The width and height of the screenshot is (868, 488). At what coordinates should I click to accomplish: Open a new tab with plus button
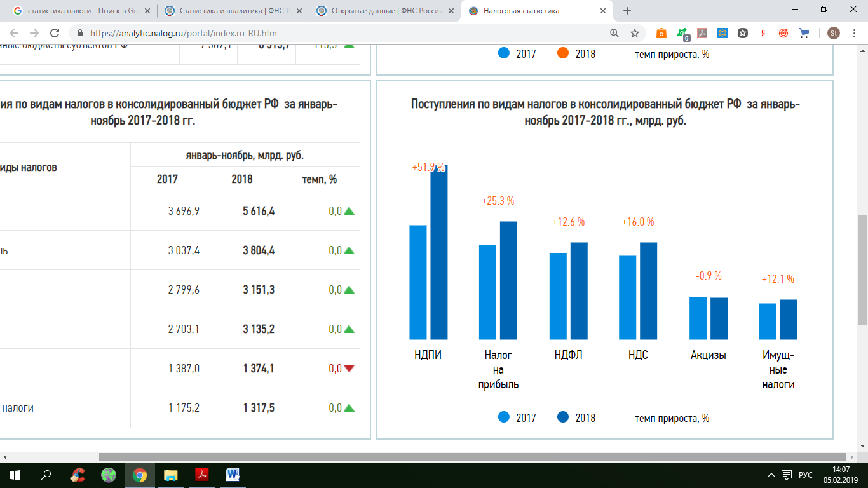(x=627, y=11)
